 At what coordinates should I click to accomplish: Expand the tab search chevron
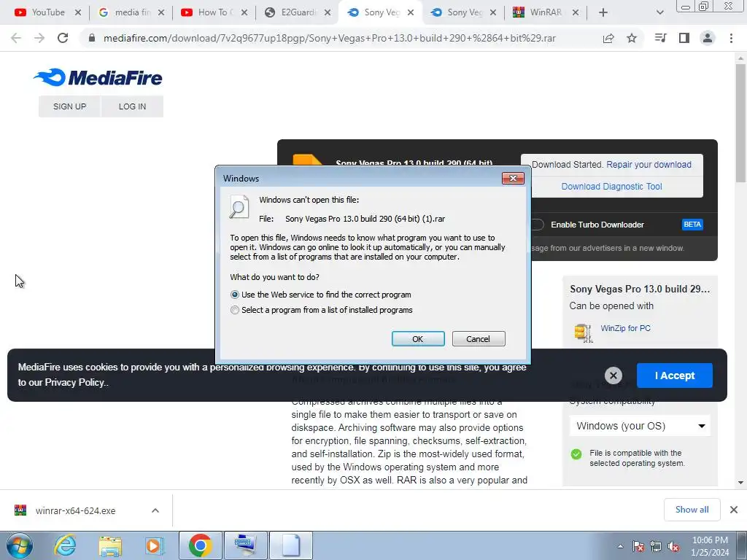point(659,12)
